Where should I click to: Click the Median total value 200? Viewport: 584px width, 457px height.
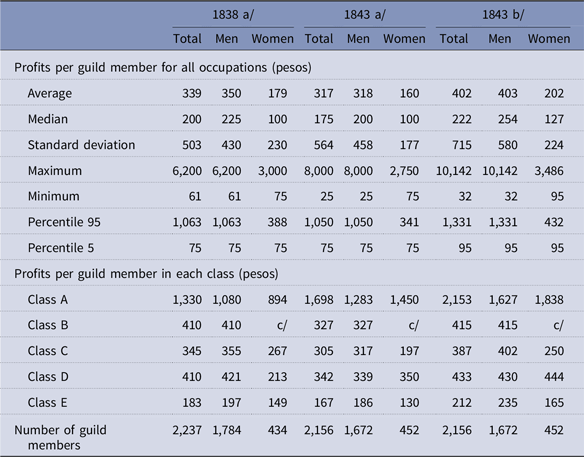(192, 119)
